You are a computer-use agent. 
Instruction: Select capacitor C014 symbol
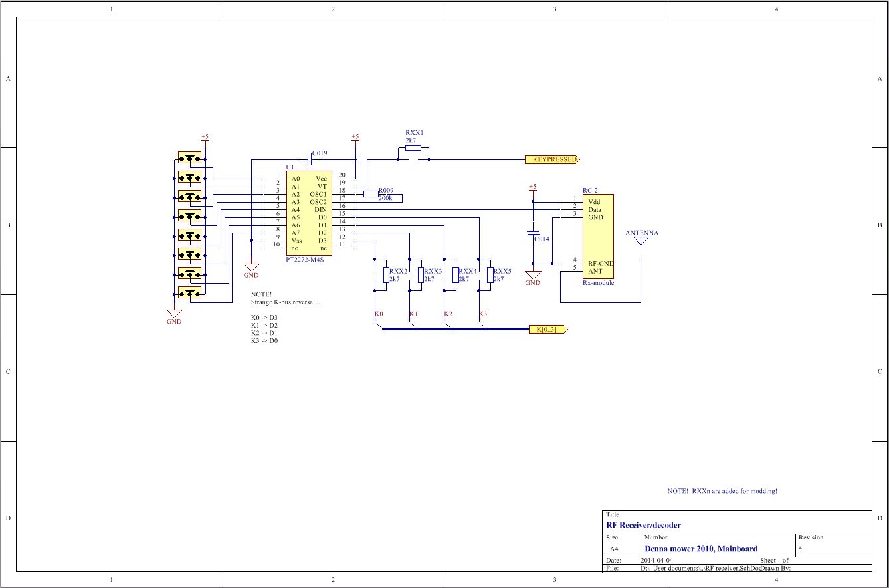click(x=532, y=233)
